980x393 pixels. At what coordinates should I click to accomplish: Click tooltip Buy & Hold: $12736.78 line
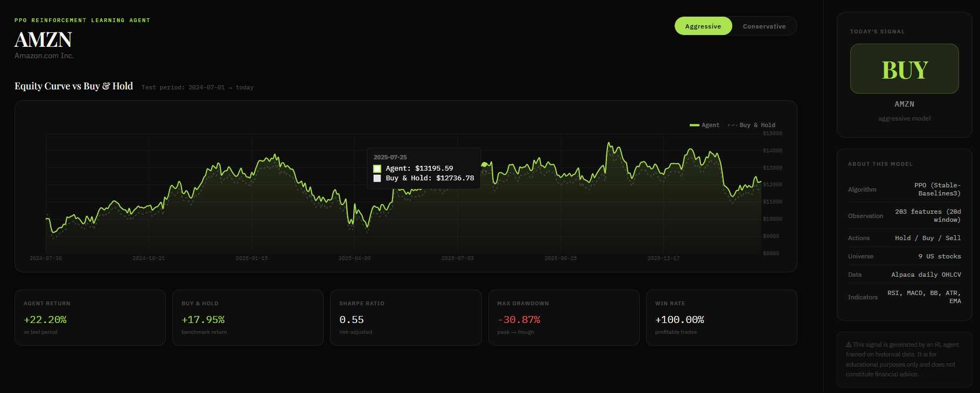coord(430,178)
